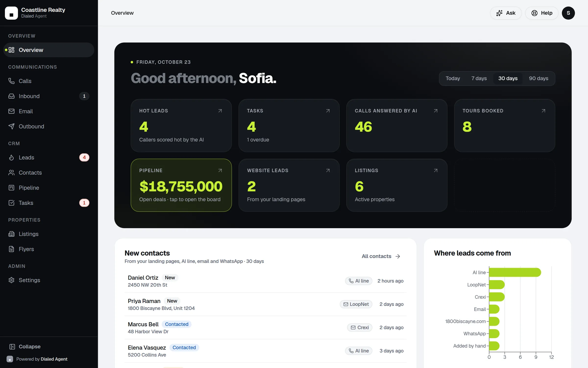Click the Crexi source tag on Marcus Bell
The height and width of the screenshot is (368, 588).
click(x=360, y=328)
